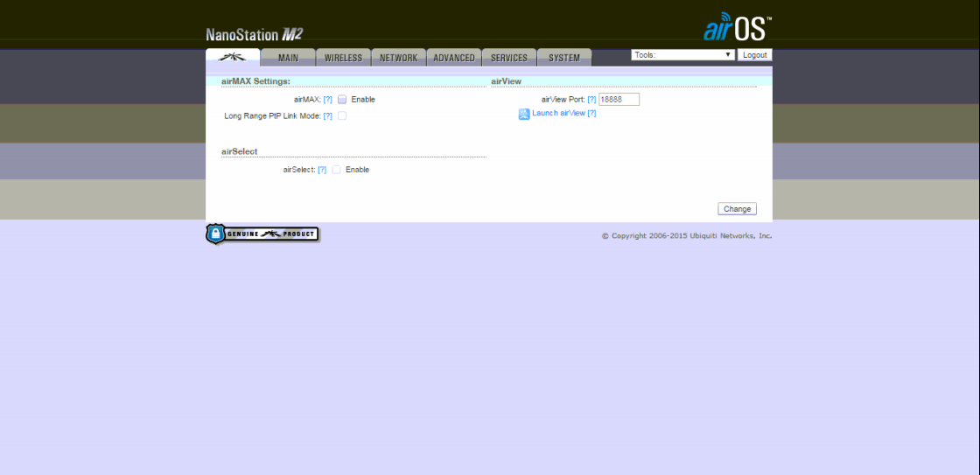This screenshot has width=980, height=475.
Task: Expand the Tools dropdown
Action: (682, 55)
